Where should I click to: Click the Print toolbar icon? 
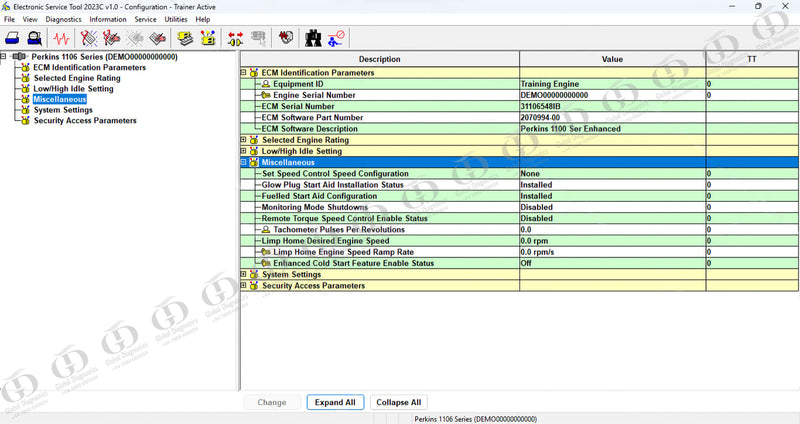click(x=12, y=38)
